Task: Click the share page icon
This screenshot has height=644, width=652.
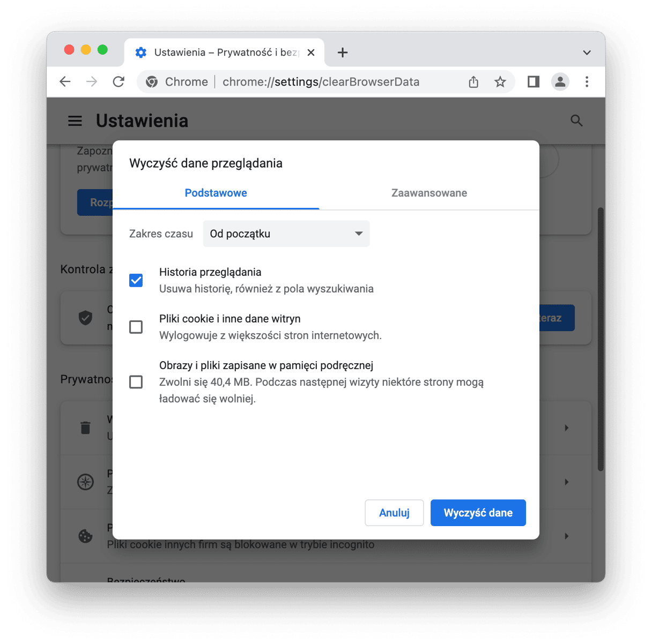Action: point(473,81)
